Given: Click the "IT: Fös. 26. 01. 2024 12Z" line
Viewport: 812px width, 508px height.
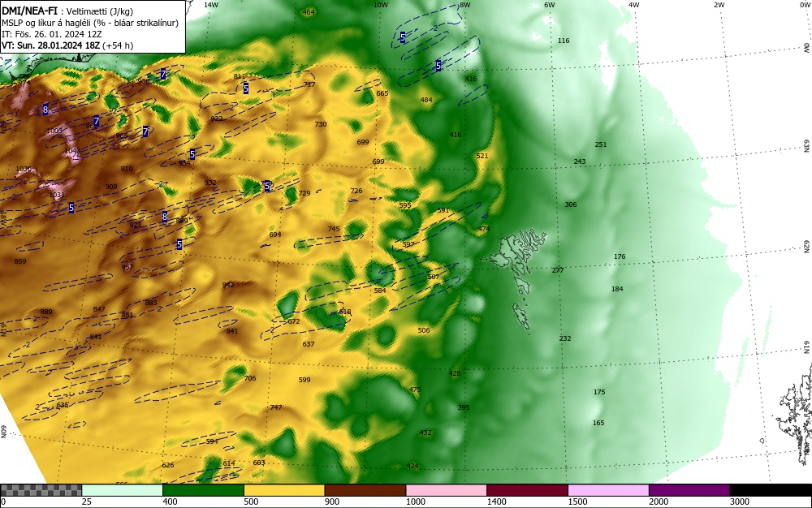Looking at the screenshot, I should pos(52,34).
